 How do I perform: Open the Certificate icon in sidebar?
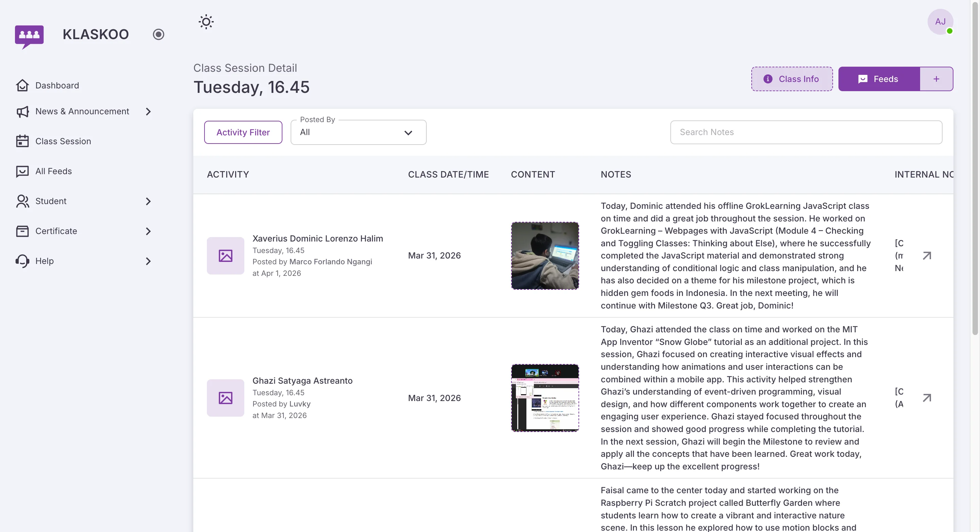(x=22, y=231)
